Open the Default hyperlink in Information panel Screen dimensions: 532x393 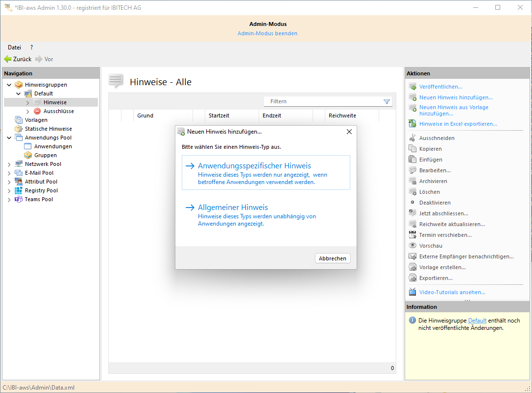[477, 320]
